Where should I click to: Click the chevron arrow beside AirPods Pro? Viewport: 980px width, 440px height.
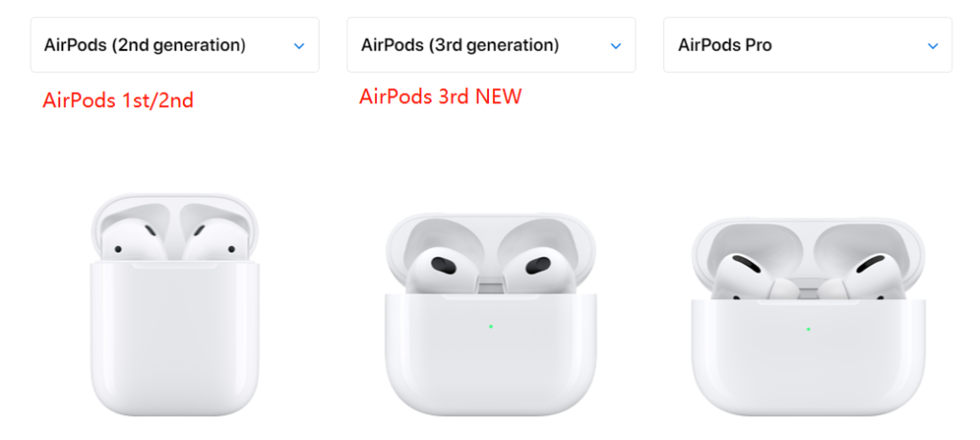[933, 46]
